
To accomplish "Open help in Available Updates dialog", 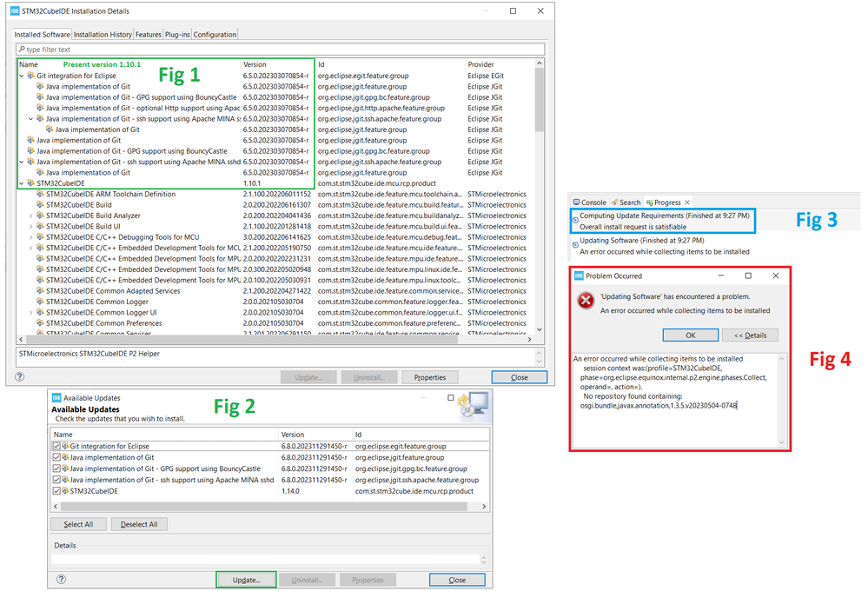I will tap(62, 579).
